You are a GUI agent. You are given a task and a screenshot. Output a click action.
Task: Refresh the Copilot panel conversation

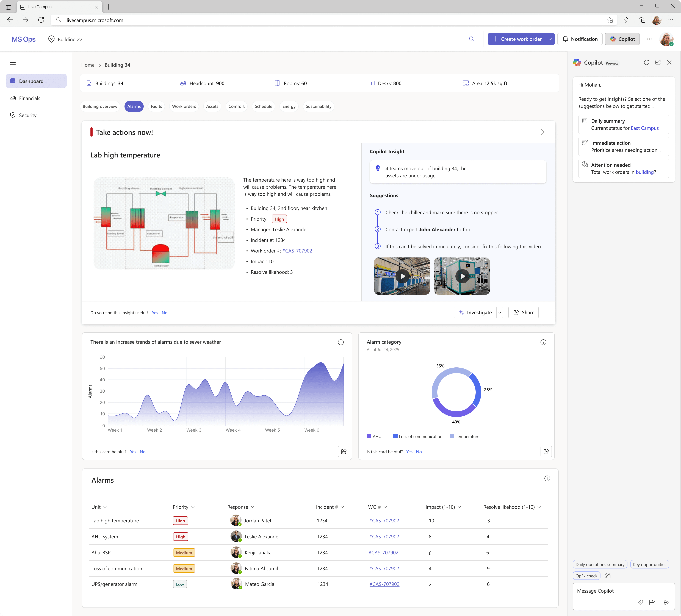point(647,62)
